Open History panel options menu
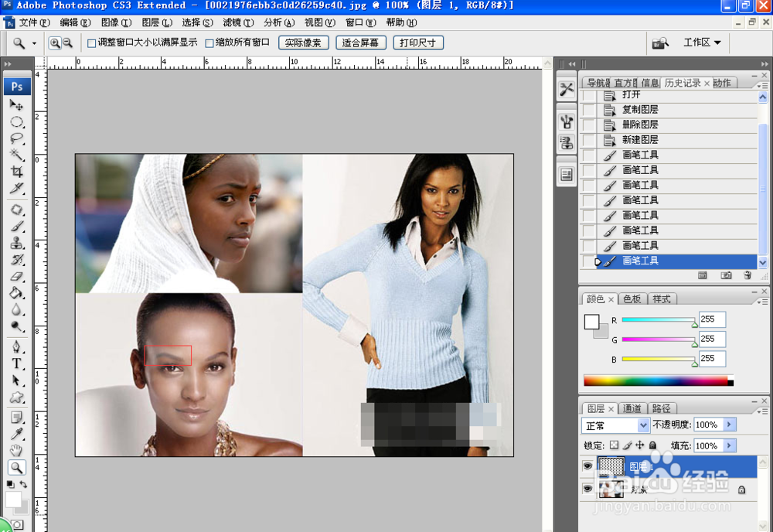The height and width of the screenshot is (532, 773). tap(762, 85)
